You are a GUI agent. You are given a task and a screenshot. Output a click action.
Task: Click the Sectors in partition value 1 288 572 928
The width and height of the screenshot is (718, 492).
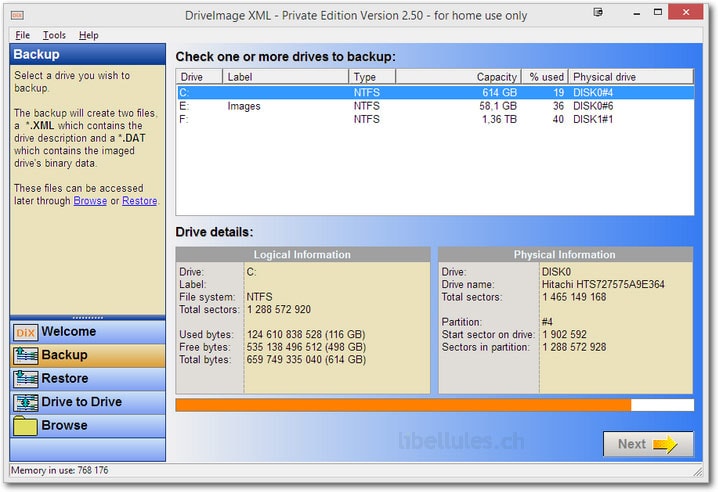tap(574, 347)
